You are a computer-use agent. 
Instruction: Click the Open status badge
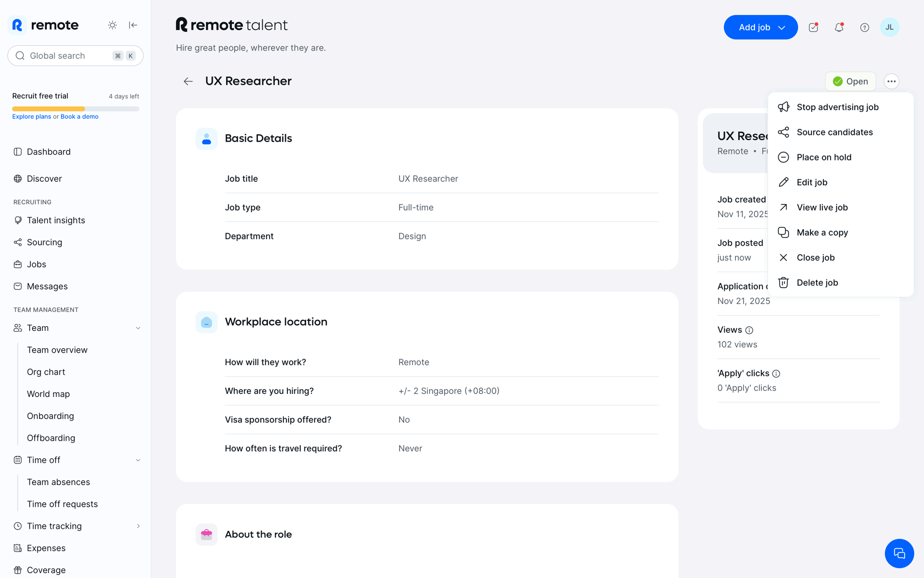pos(850,81)
